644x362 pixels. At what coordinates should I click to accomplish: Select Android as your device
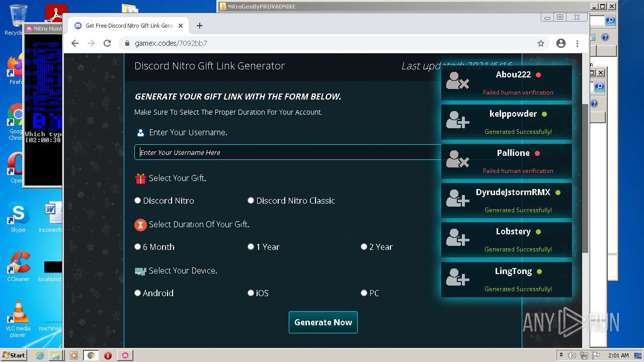(137, 293)
